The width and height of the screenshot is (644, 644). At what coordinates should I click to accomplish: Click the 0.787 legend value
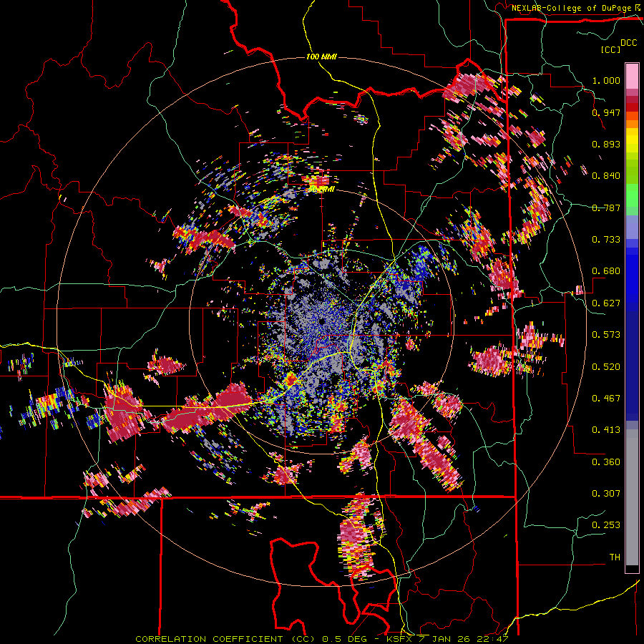[x=606, y=208]
